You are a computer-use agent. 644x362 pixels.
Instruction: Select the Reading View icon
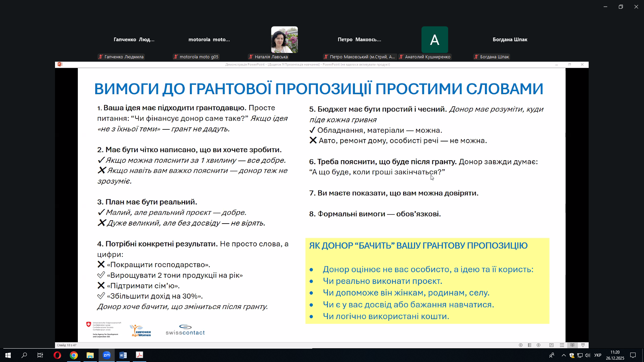(x=573, y=345)
